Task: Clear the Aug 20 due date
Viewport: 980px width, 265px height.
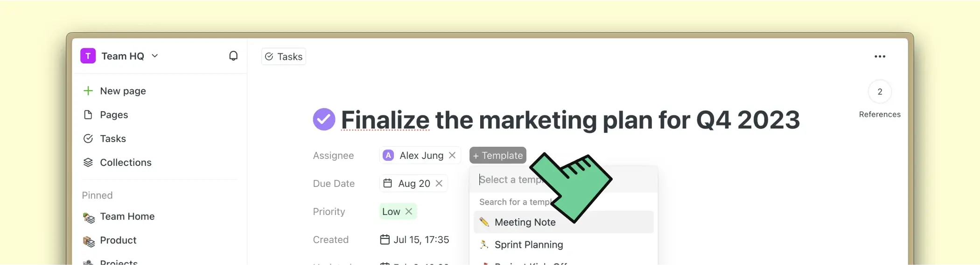Action: tap(439, 183)
